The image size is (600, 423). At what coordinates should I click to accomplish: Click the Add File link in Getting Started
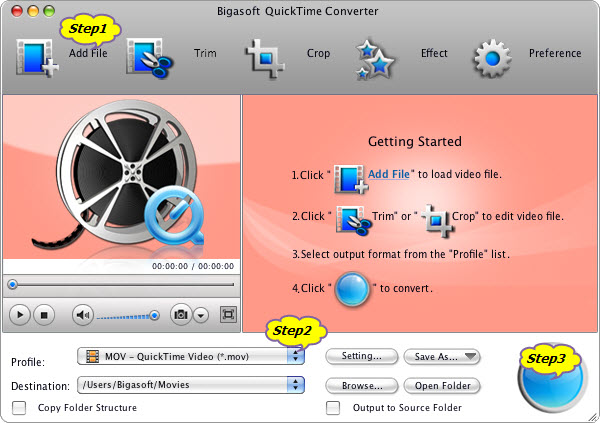point(388,174)
